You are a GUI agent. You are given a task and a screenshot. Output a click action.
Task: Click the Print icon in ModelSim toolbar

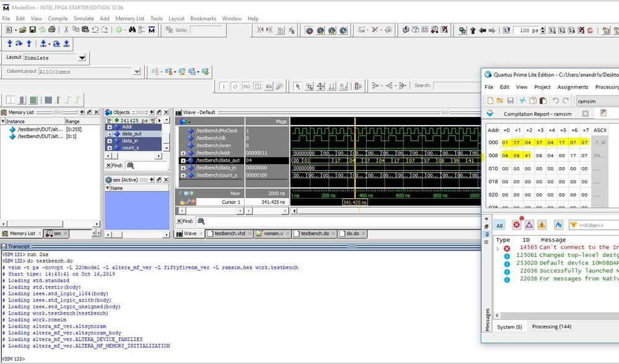(51, 30)
